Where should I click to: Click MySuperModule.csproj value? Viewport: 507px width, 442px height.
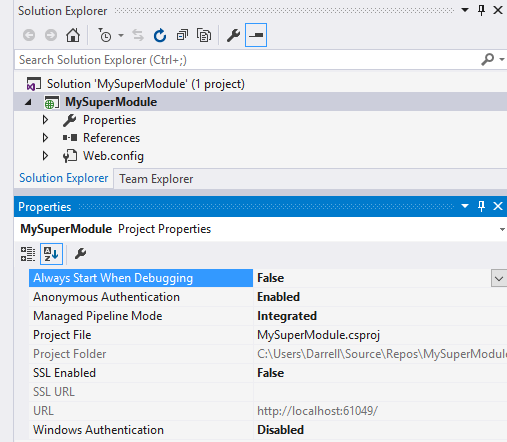pos(318,335)
